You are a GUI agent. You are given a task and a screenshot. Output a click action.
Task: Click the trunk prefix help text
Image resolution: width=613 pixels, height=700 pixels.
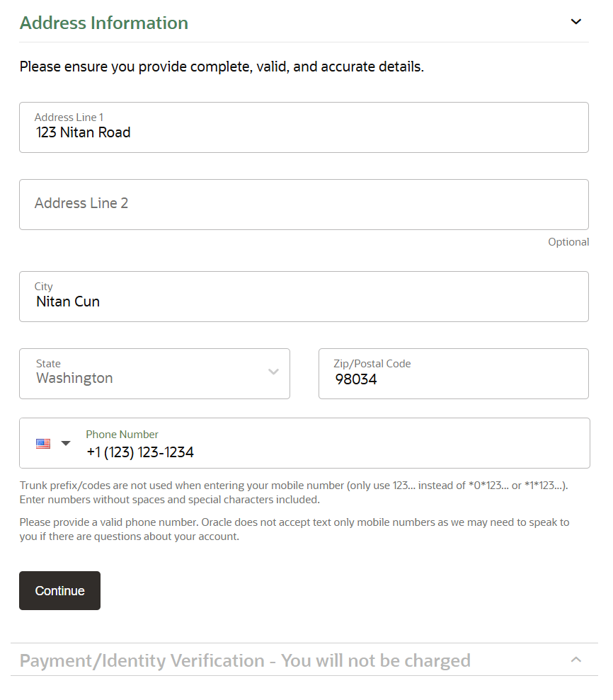click(294, 493)
